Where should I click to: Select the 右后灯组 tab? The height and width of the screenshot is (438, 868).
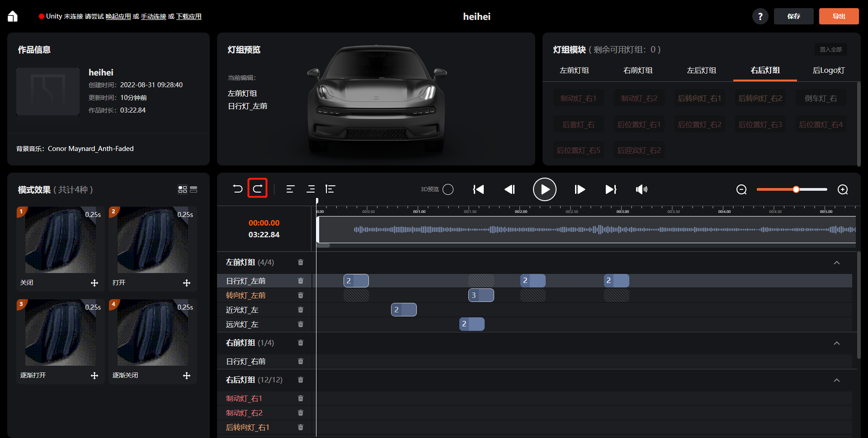[765, 71]
